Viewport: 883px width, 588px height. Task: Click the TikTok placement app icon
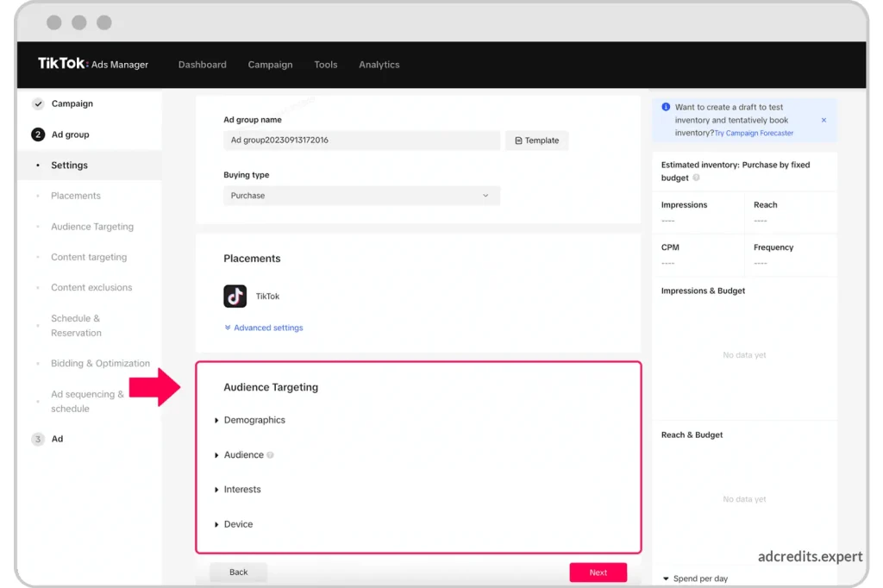(235, 296)
